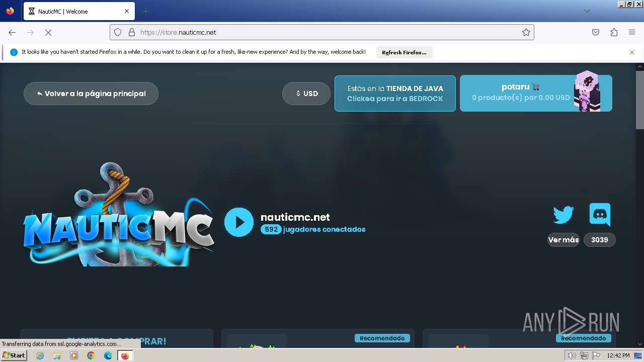The width and height of the screenshot is (644, 362).
Task: Open the Firefox hamburger menu
Action: click(x=632, y=32)
